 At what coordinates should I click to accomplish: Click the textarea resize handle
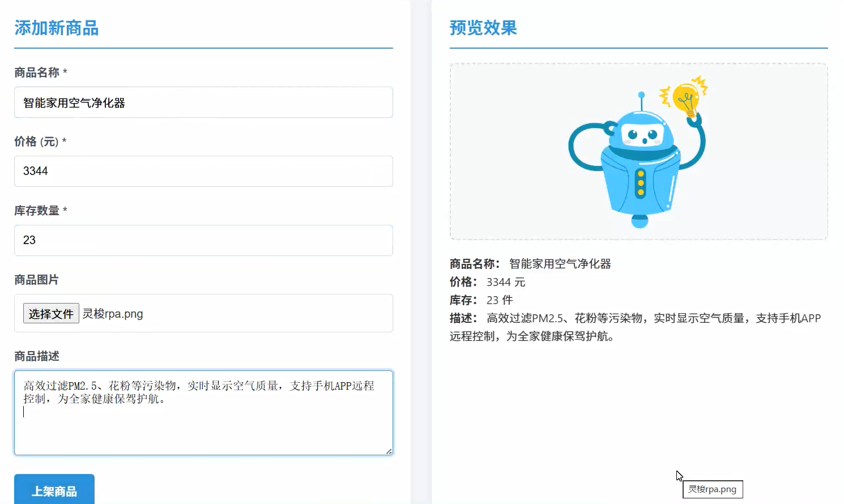(x=390, y=451)
